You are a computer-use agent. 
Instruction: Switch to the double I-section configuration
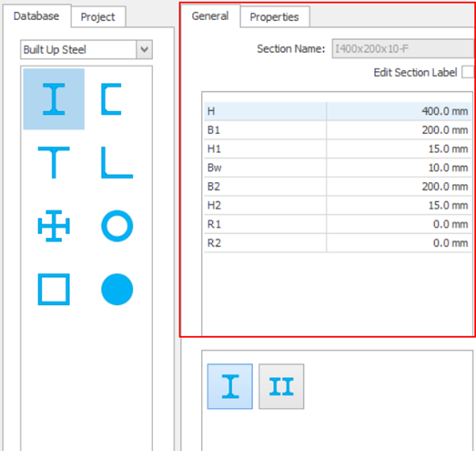(281, 386)
